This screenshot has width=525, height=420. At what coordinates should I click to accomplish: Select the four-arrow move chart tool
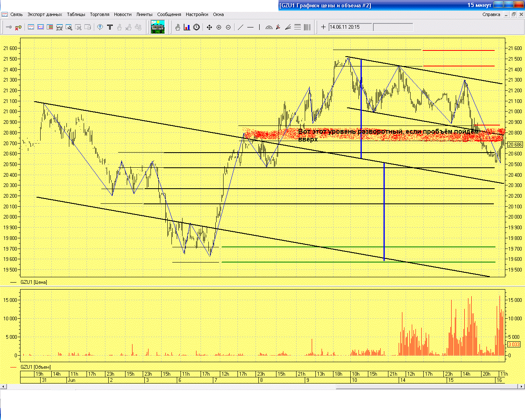[209, 27]
